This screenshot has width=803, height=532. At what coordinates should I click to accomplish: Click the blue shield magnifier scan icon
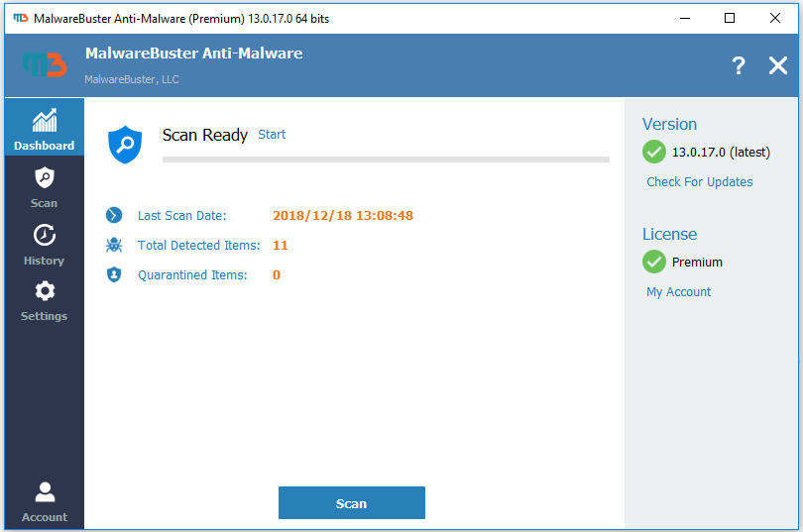[x=125, y=145]
